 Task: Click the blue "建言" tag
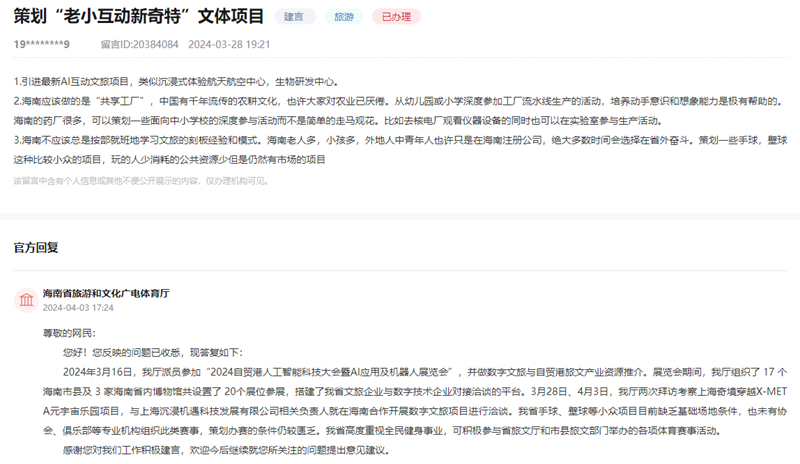(x=294, y=17)
